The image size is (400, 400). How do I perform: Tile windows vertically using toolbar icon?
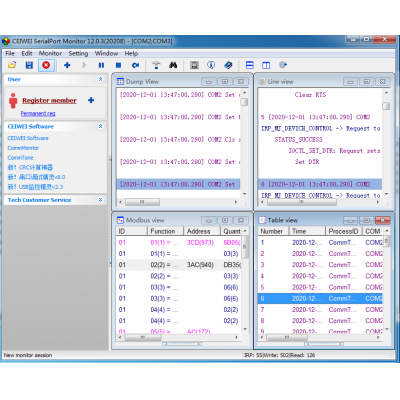(x=266, y=65)
